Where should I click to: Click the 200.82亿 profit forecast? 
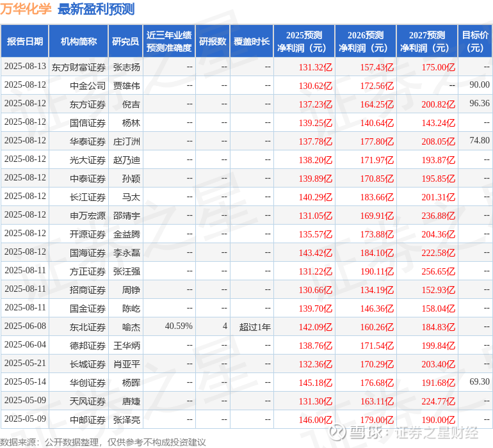point(439,104)
